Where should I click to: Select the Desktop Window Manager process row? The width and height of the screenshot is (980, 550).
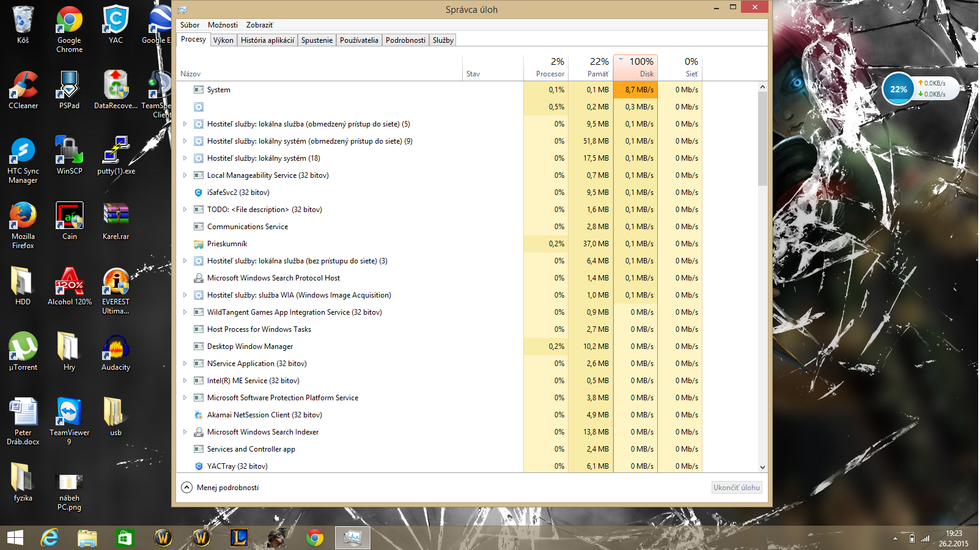coord(250,346)
